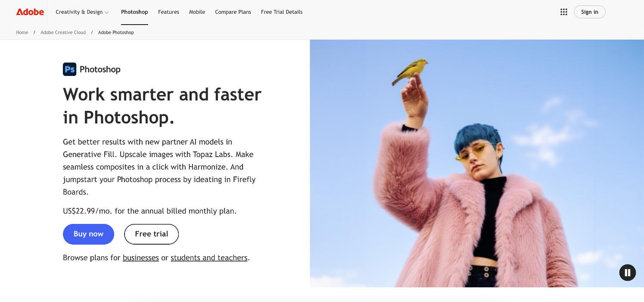Click the Buy now button
The image size is (644, 302).
coord(88,234)
